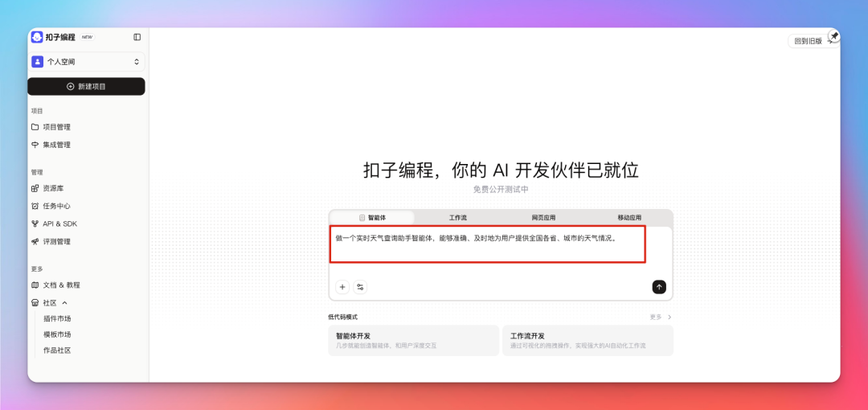Open 插件市场 under 社区
This screenshot has height=410, width=868.
(x=57, y=318)
